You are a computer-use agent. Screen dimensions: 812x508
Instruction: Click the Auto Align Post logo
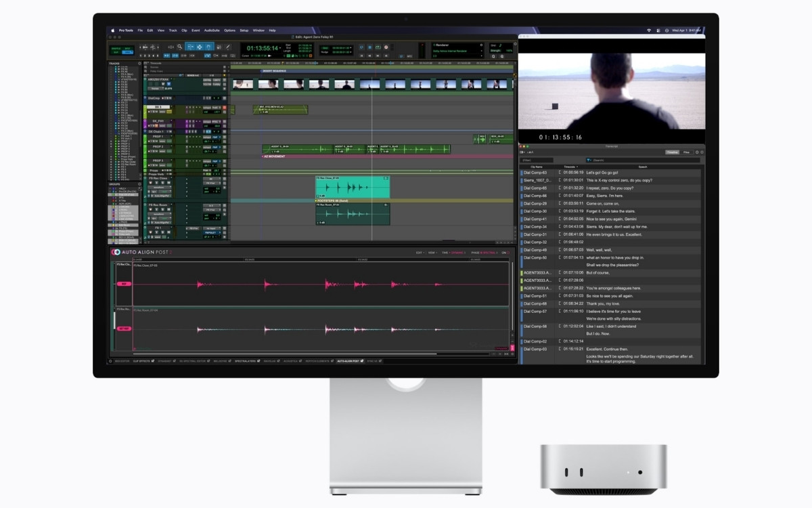tap(142, 252)
